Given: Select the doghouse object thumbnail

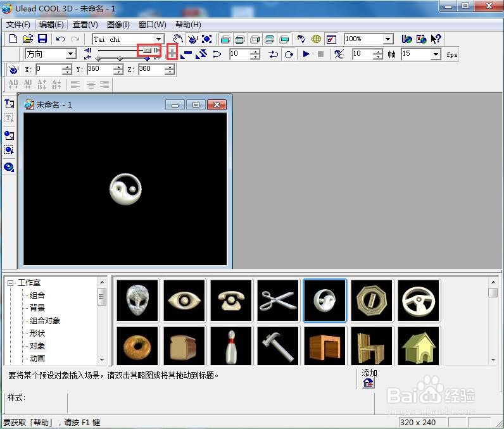Looking at the screenshot, I should (x=419, y=346).
